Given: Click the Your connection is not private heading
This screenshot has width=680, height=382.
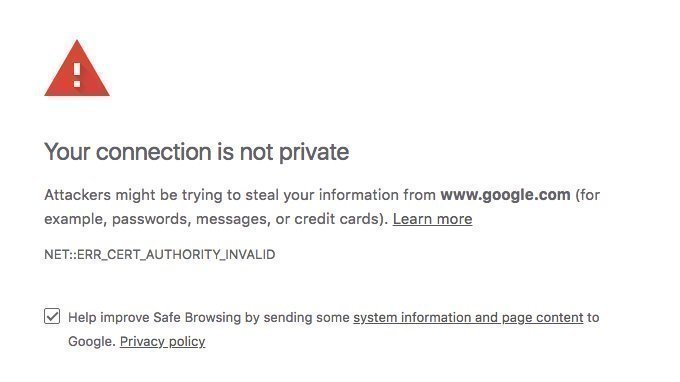Looking at the screenshot, I should [196, 152].
